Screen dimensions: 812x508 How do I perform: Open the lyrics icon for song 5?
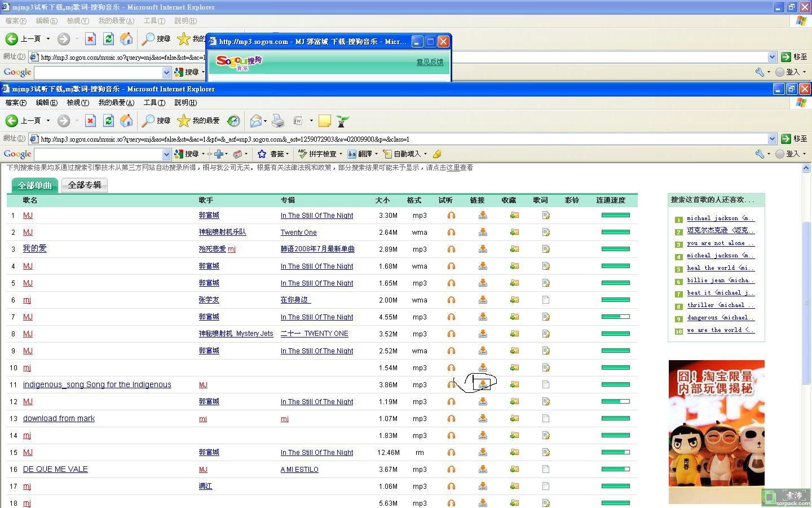[545, 283]
